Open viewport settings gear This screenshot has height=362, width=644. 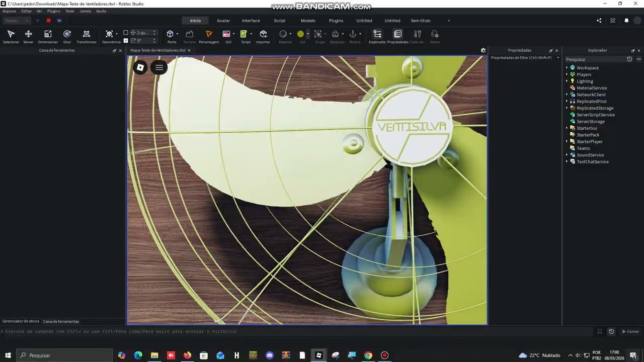[x=483, y=50]
